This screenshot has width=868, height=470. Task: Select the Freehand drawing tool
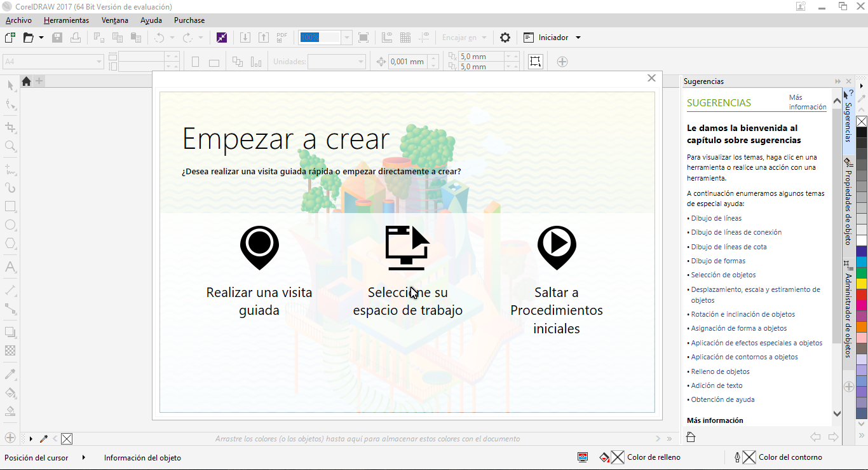10,170
